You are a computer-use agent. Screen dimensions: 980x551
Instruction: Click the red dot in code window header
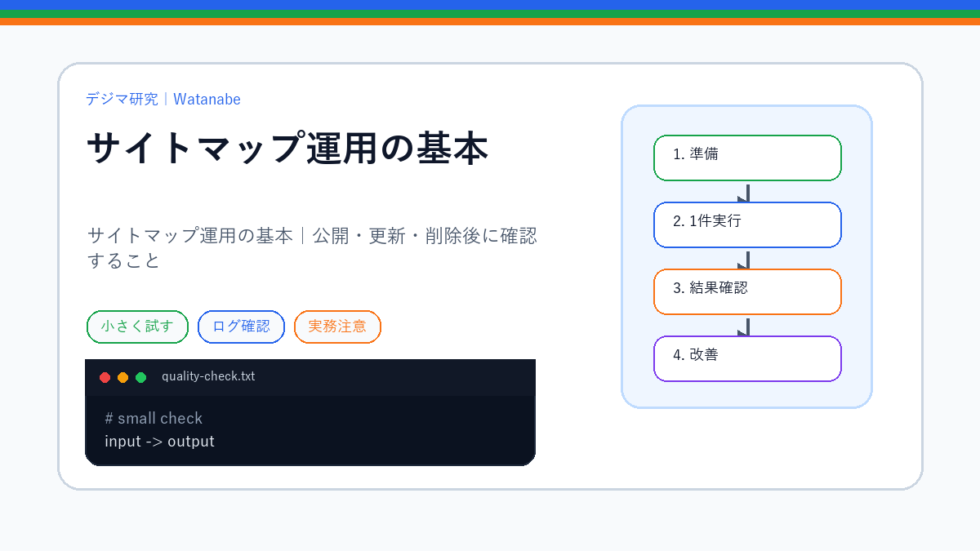(x=105, y=377)
